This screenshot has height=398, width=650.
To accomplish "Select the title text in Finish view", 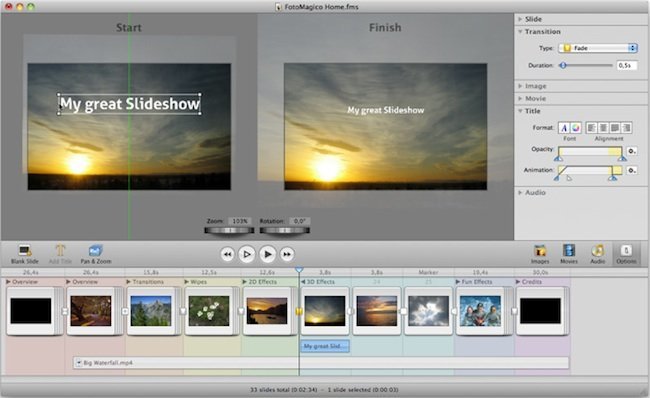I will coord(386,110).
